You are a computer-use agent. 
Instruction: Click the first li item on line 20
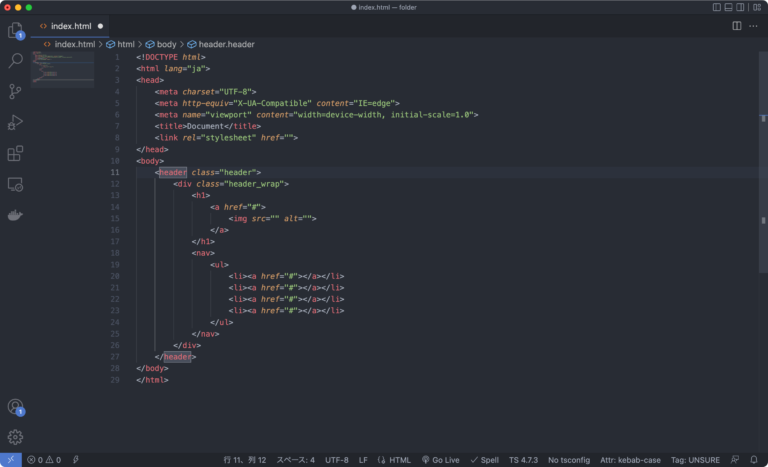[x=287, y=276]
